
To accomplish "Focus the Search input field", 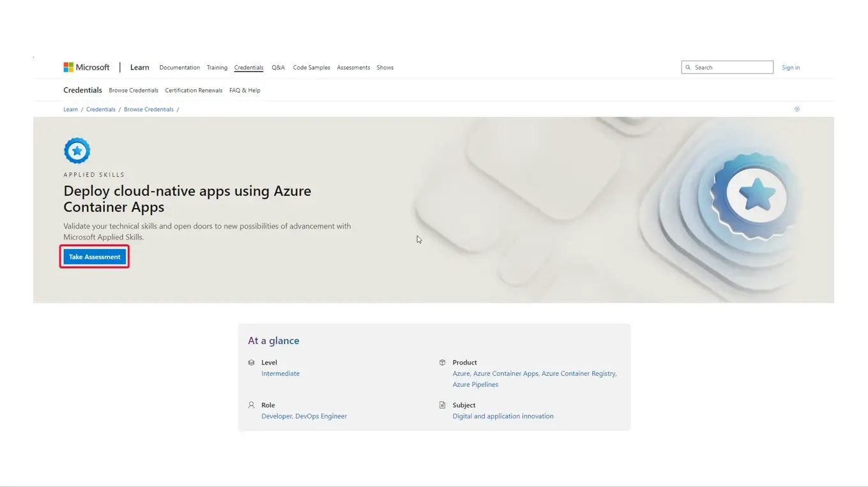I will pos(731,68).
